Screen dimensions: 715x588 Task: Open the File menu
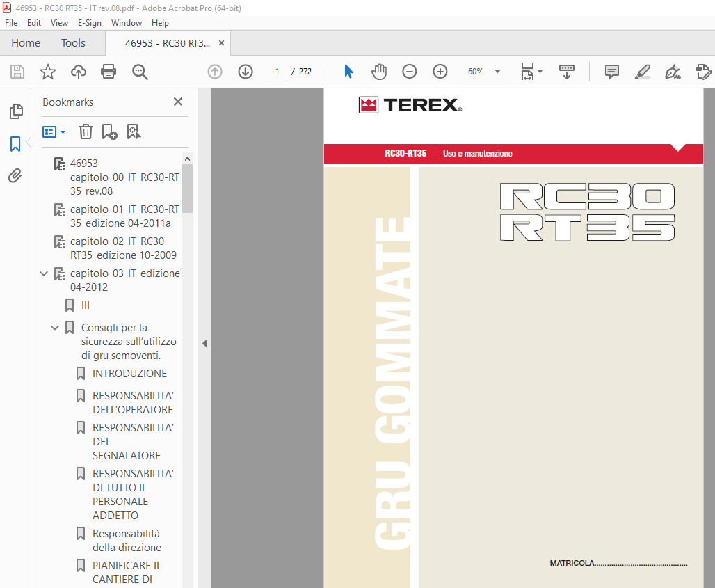[x=11, y=23]
